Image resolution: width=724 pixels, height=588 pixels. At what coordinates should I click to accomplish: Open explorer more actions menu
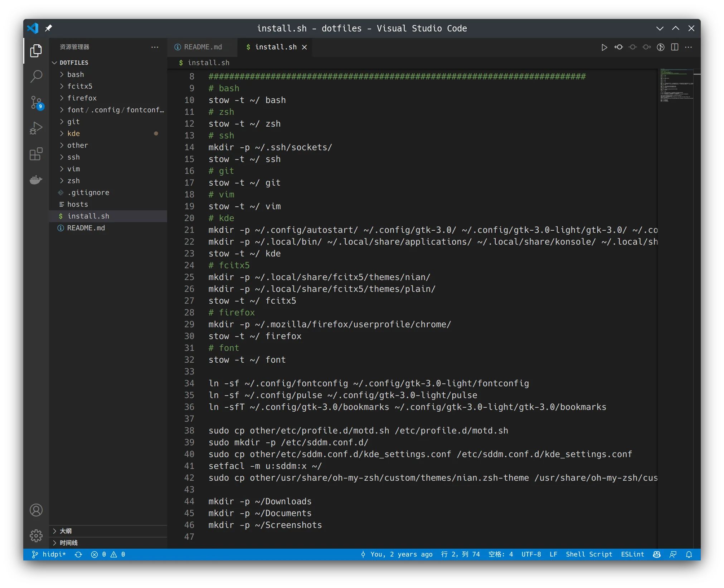(155, 47)
